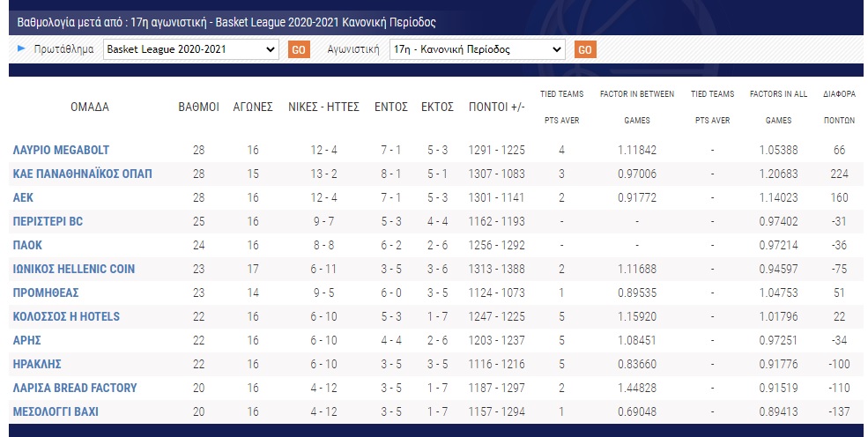Open ΗΡΑΚΛΗΣ team link
The height and width of the screenshot is (437, 868).
37,364
